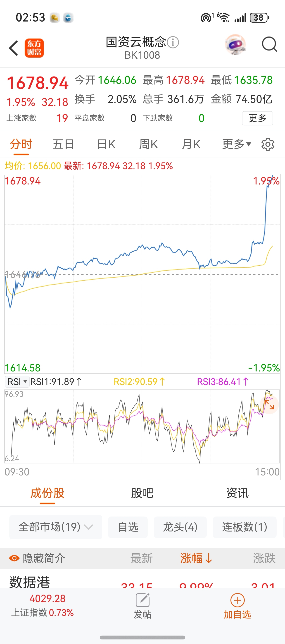Tap the back arrow icon

pyautogui.click(x=14, y=48)
